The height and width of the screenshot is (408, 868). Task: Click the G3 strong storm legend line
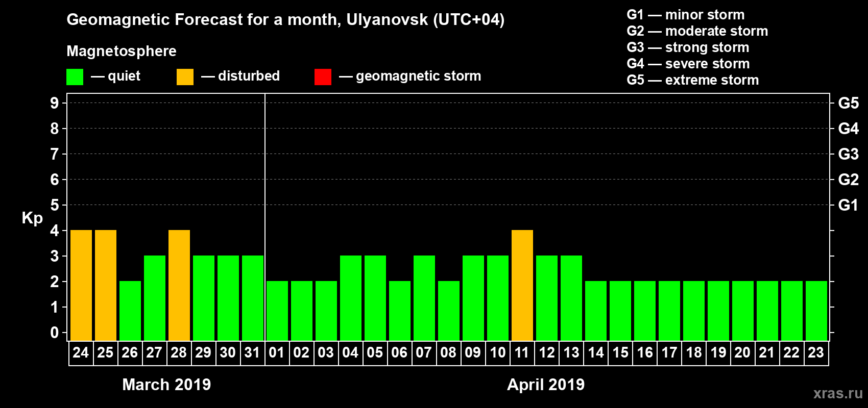point(688,47)
